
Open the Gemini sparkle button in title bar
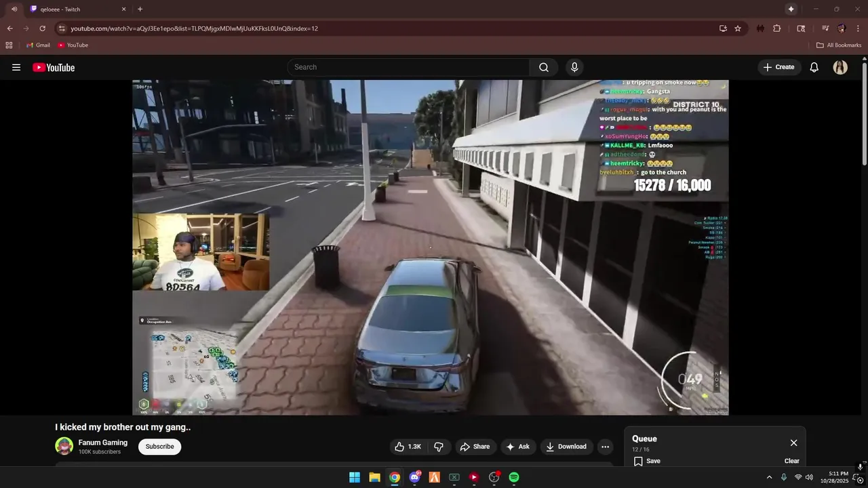coord(791,9)
